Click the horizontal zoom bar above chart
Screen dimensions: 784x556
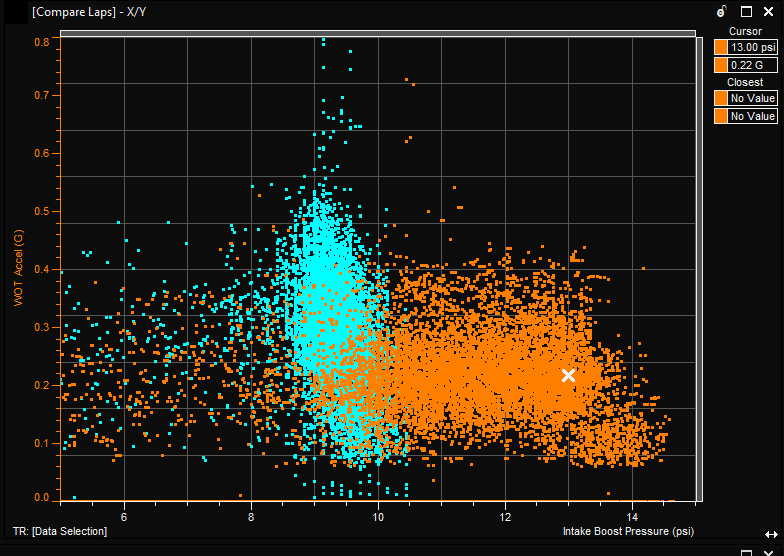378,33
